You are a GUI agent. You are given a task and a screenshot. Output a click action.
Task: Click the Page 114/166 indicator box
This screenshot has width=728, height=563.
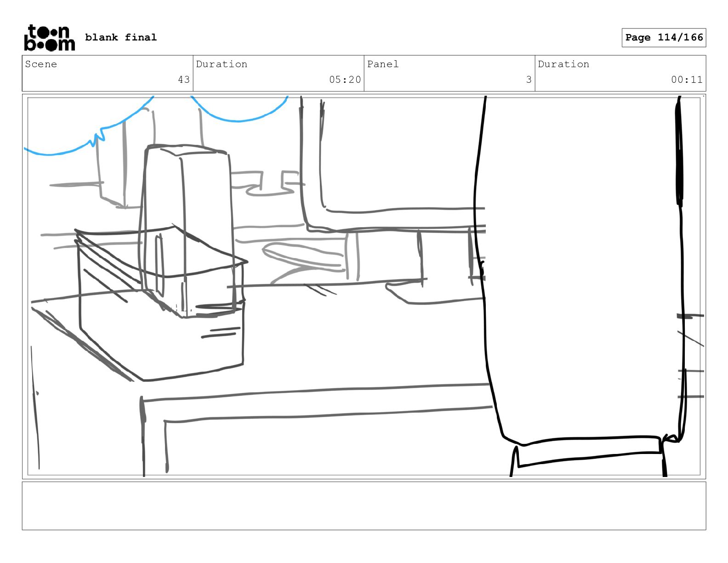664,38
